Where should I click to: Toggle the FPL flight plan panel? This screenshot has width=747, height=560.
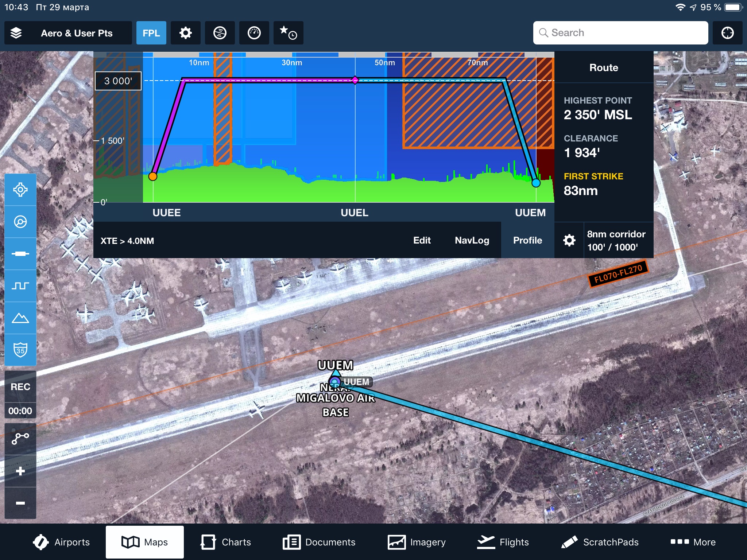(151, 33)
